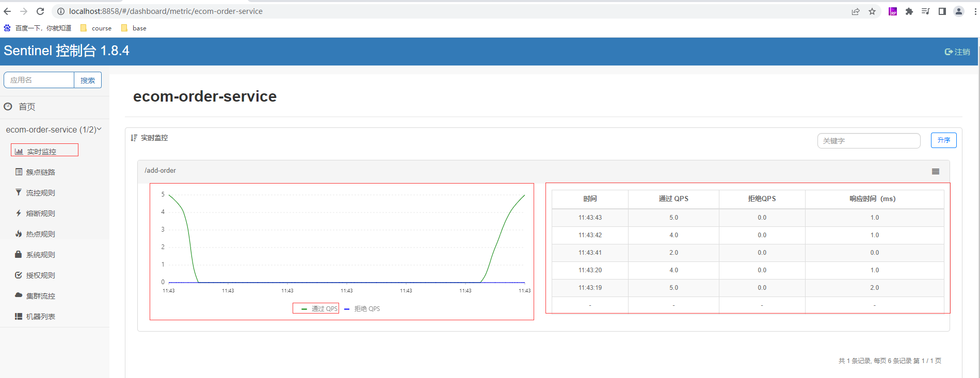Open 授权规则 in sidebar
The image size is (980, 378).
[35, 275]
